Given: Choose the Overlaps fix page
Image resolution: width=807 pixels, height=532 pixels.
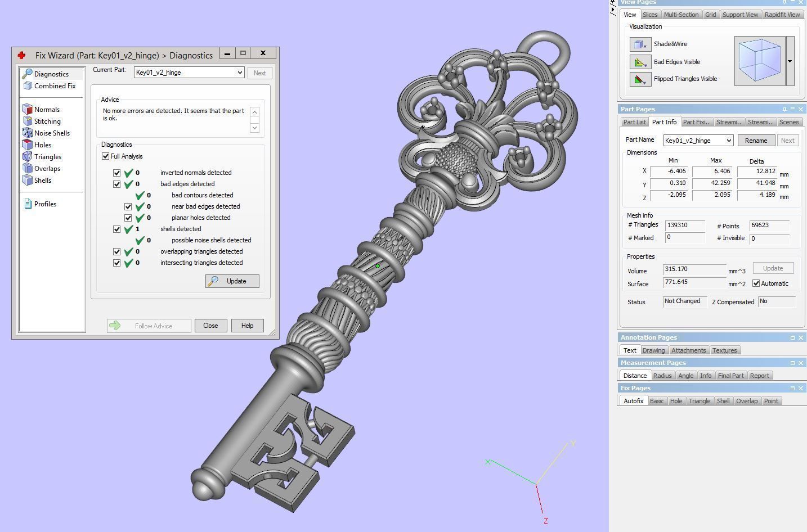Looking at the screenshot, I should point(47,169).
